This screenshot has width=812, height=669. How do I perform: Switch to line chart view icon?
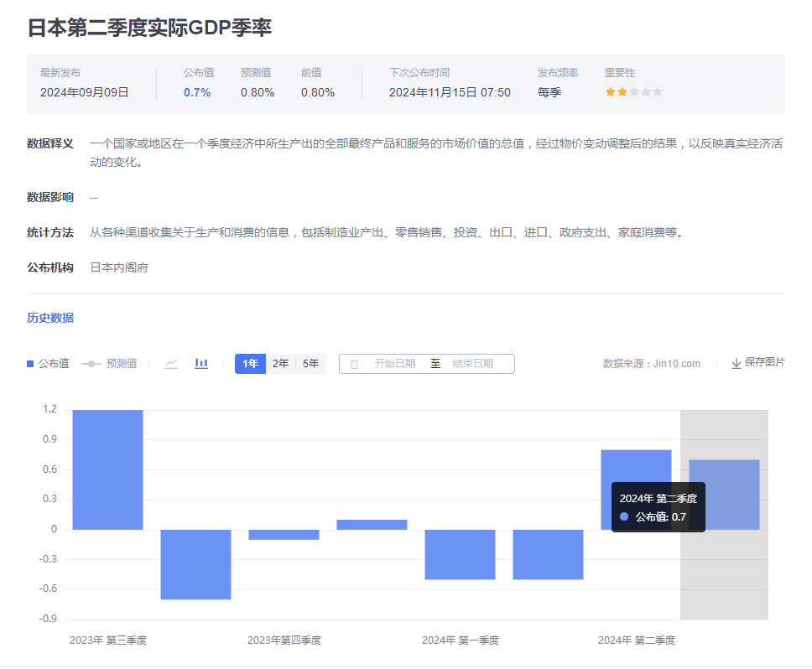tap(171, 363)
